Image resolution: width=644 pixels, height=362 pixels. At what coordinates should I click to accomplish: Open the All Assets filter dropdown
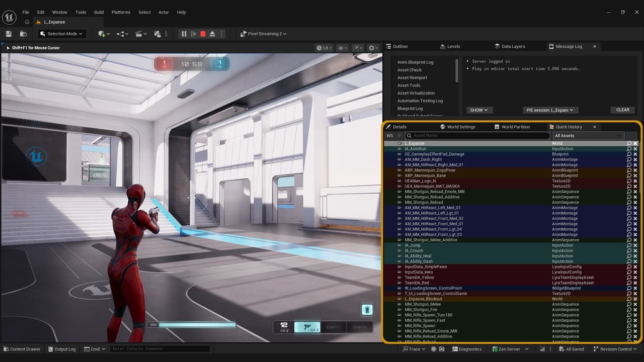[588, 136]
